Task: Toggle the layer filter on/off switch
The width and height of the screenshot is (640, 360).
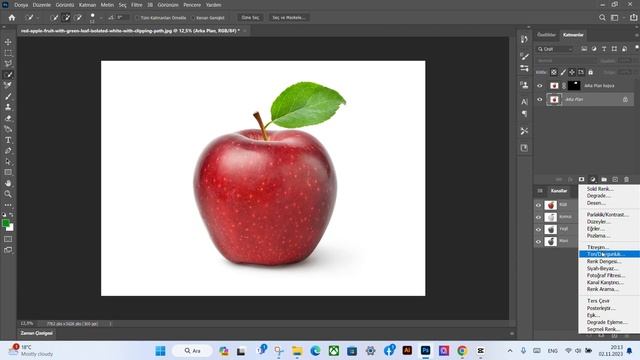Action: [636, 48]
